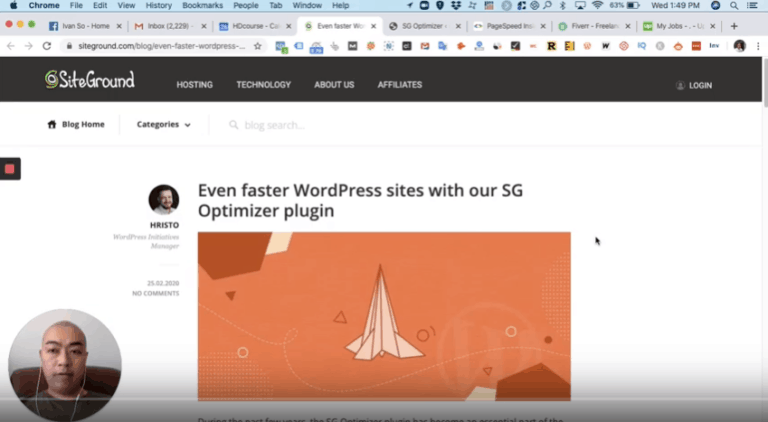
Task: Click the red recording stop button
Action: 10,169
